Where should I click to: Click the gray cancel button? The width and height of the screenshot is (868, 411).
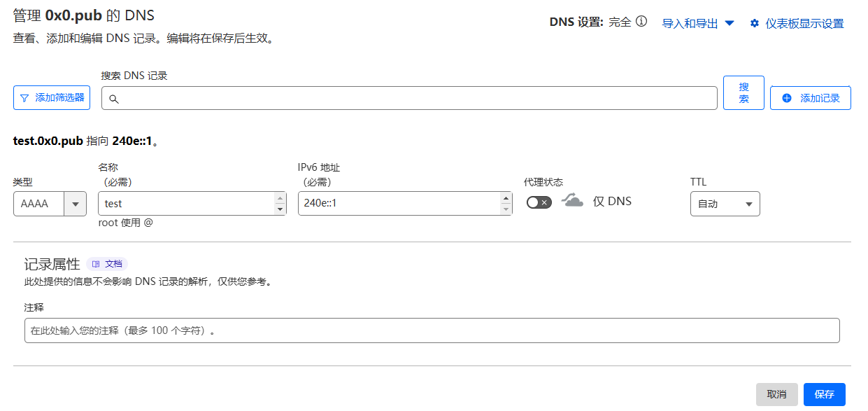[777, 394]
